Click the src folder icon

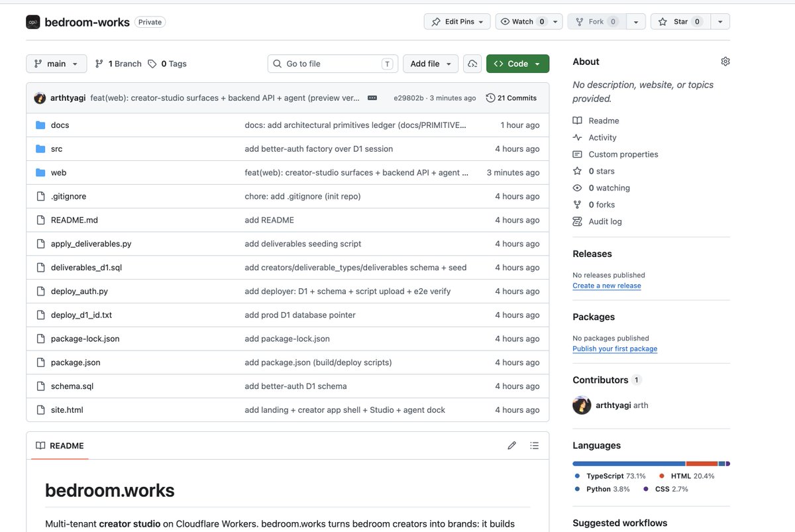click(40, 149)
